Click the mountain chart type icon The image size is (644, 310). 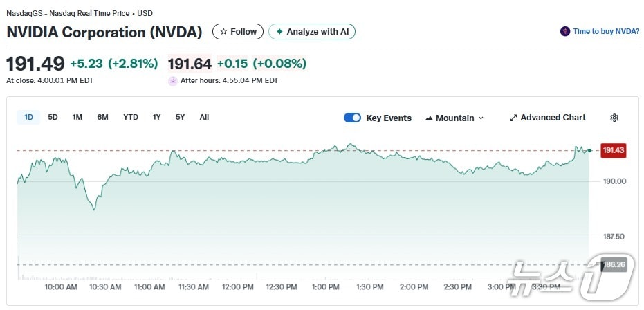pyautogui.click(x=429, y=118)
